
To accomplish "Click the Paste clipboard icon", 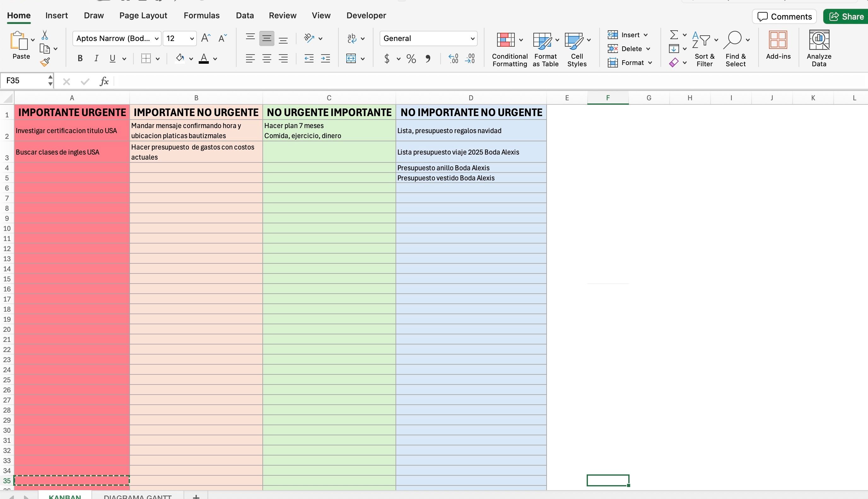I will pyautogui.click(x=19, y=40).
